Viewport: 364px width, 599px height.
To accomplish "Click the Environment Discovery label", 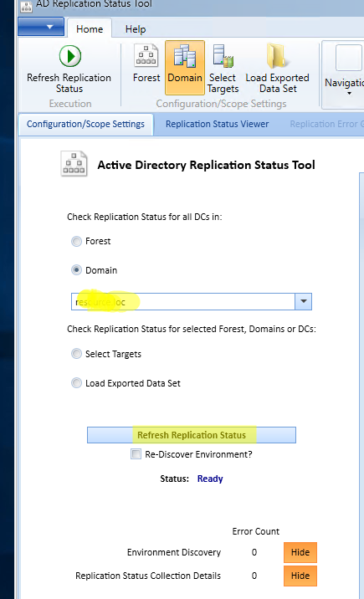I will (x=174, y=552).
